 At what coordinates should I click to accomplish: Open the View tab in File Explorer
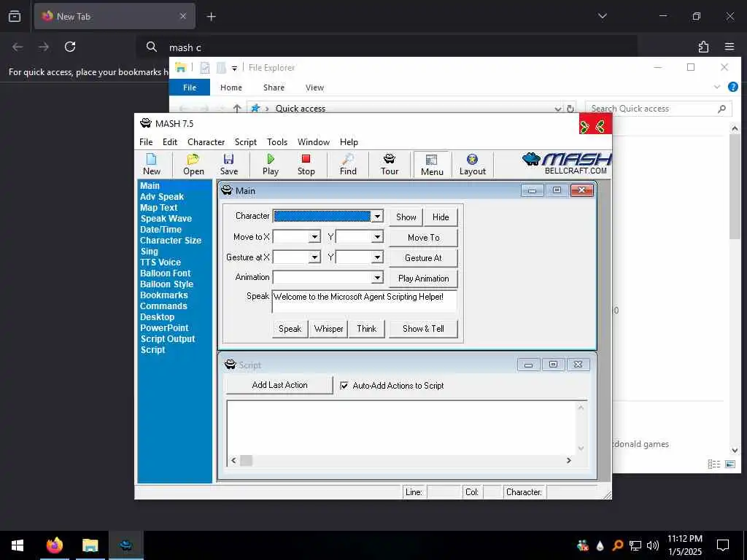click(314, 87)
